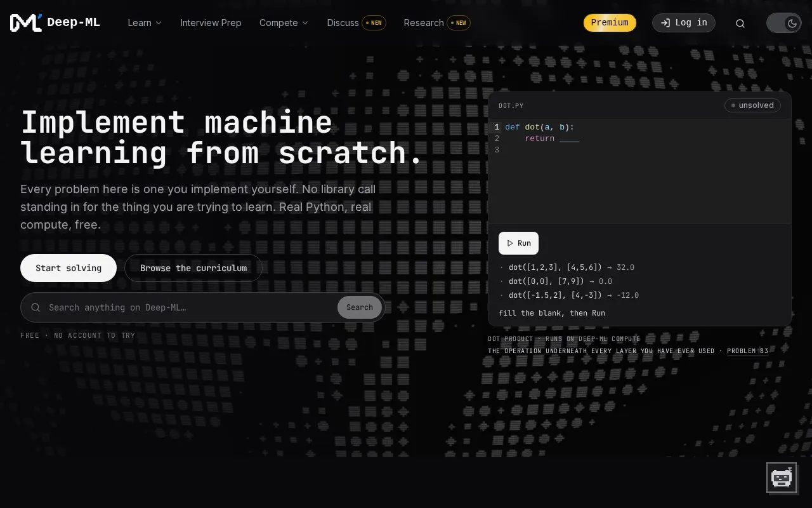Click the 'Implement machine learning from scratch.' headline
Viewport: 812px width, 508px height.
[x=222, y=138]
